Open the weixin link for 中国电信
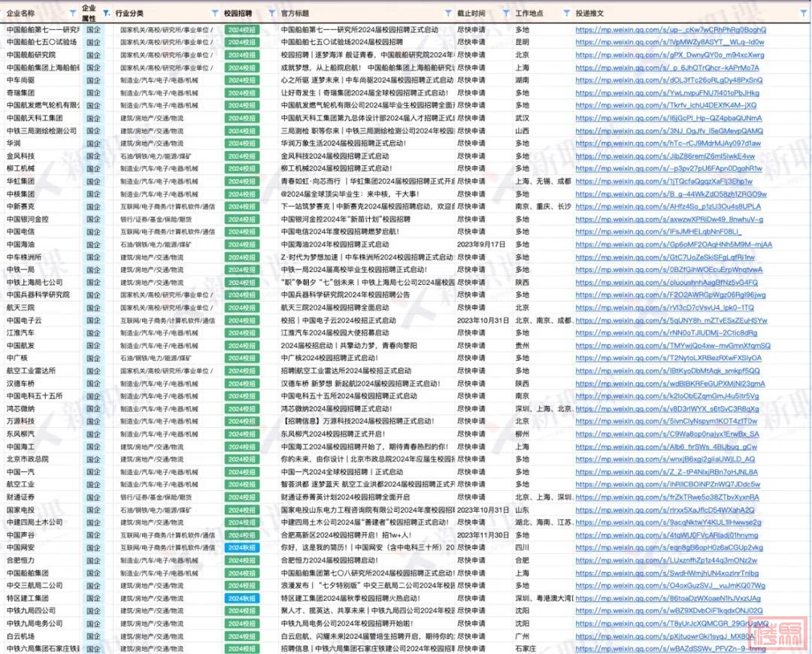The width and height of the screenshot is (812, 654). coord(658,232)
